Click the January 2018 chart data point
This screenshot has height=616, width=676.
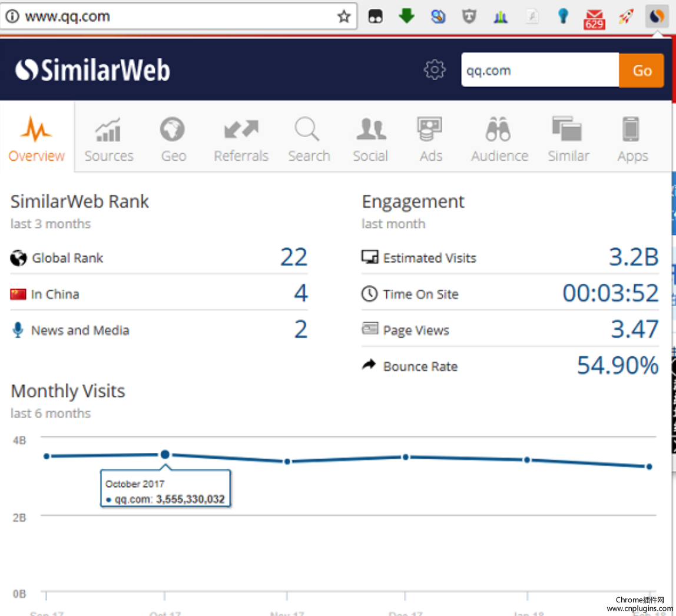[527, 460]
